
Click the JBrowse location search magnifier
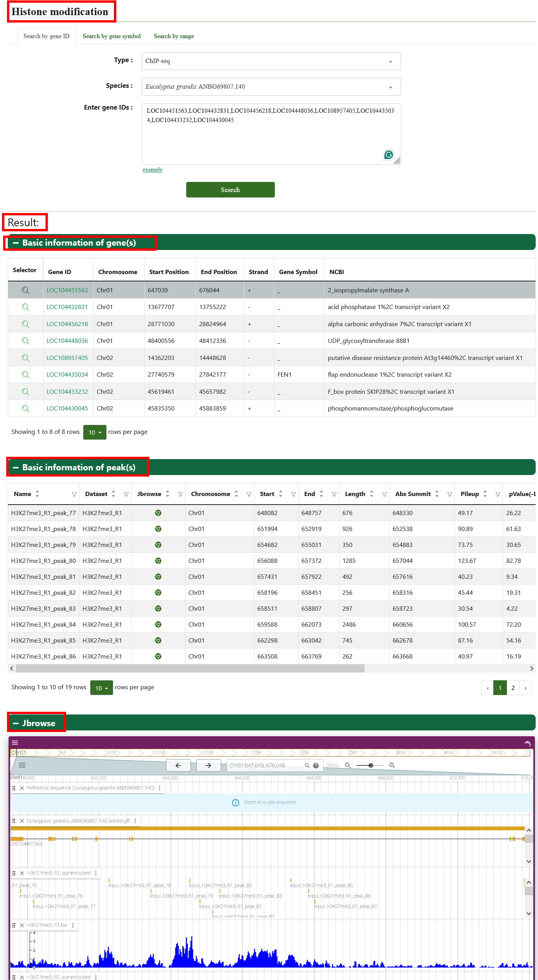(307, 765)
